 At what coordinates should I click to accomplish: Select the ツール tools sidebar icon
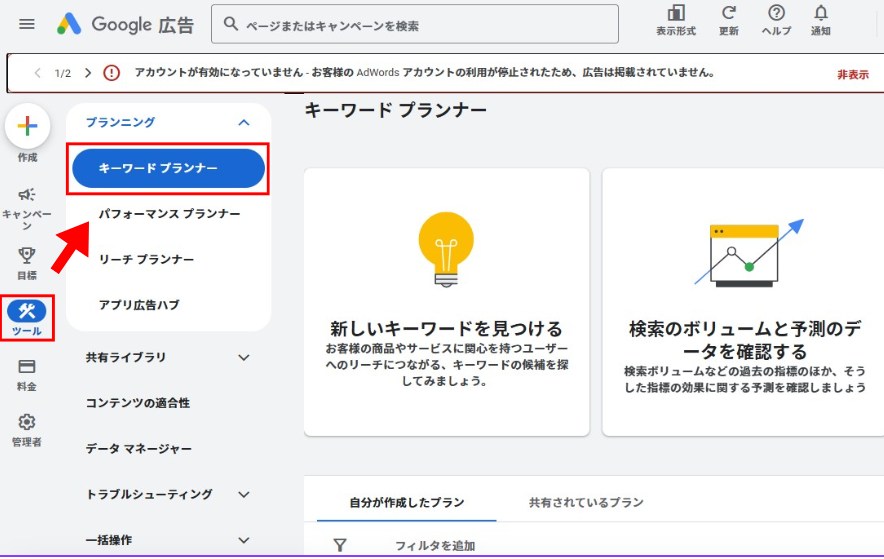pyautogui.click(x=27, y=312)
